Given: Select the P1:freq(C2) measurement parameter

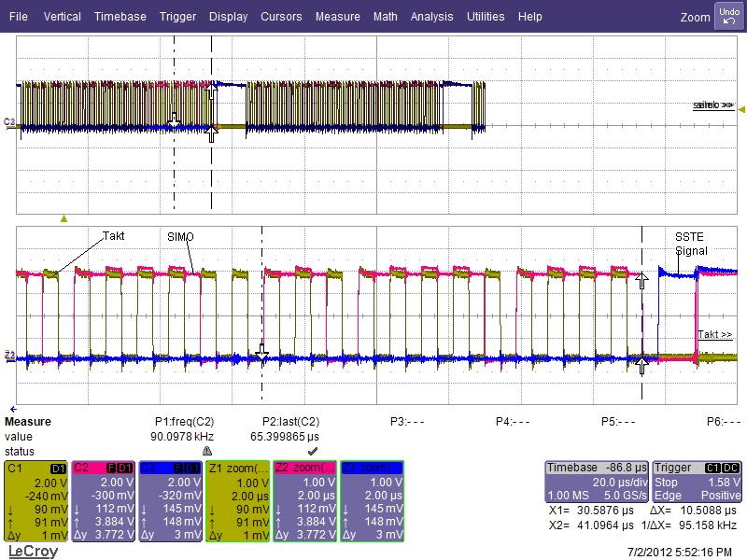Looking at the screenshot, I should click(x=184, y=422).
